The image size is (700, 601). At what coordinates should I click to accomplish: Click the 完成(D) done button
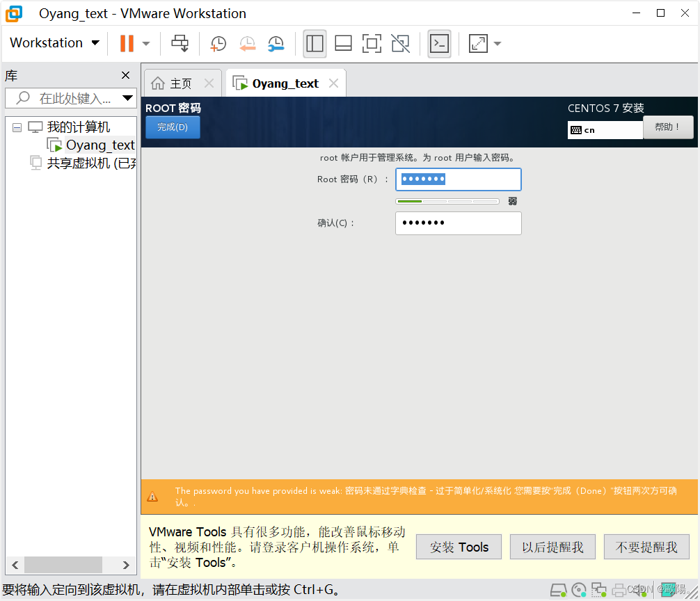173,127
